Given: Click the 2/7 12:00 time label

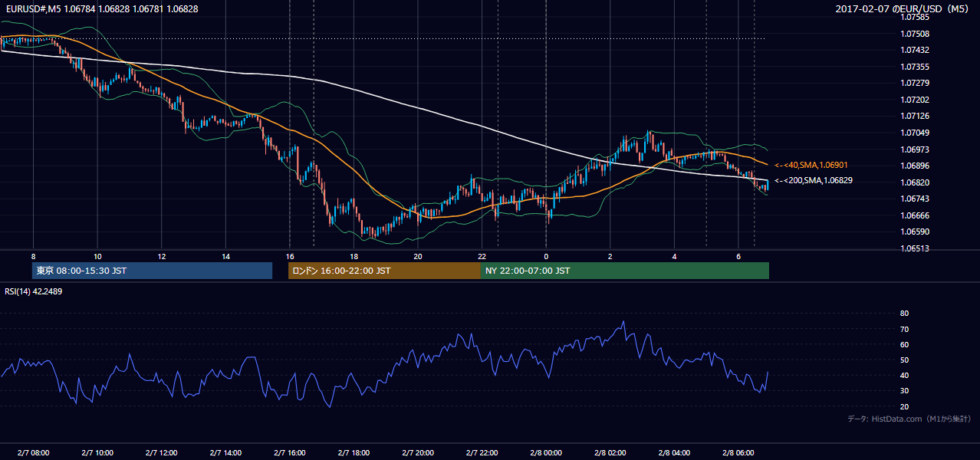Looking at the screenshot, I should tap(162, 453).
